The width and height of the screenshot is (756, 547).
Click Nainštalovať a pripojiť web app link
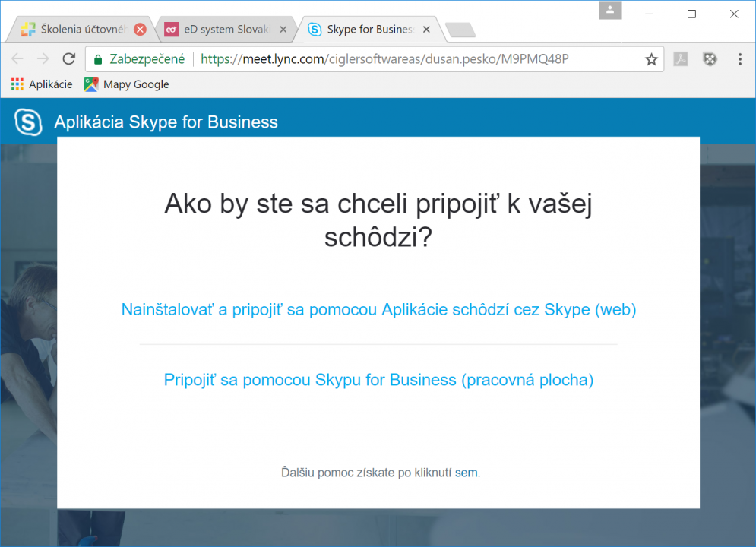(378, 310)
